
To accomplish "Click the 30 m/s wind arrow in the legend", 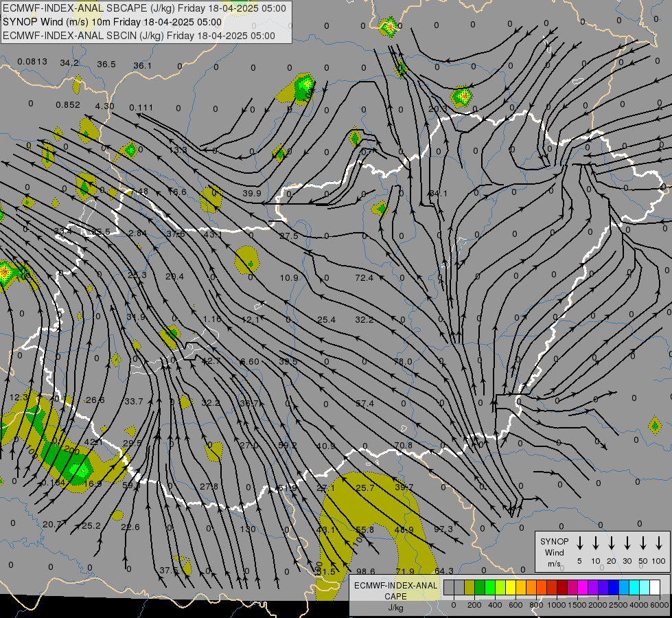I will 627,543.
